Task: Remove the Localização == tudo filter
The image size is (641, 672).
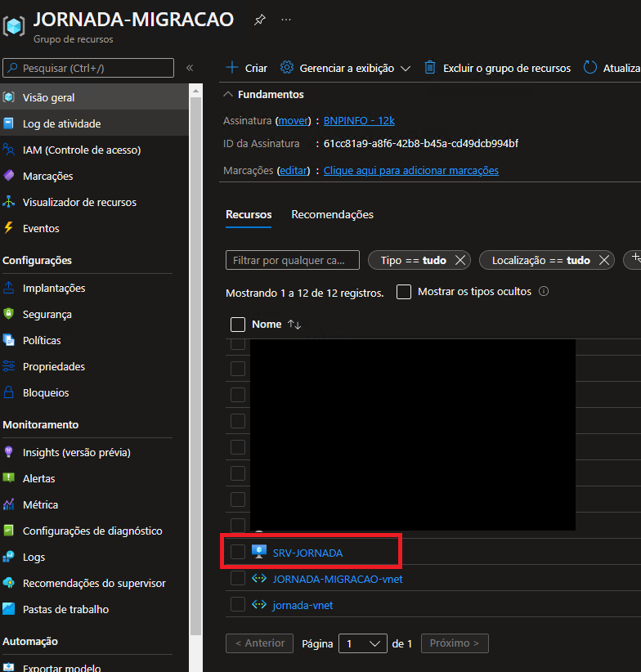Action: pyautogui.click(x=604, y=260)
